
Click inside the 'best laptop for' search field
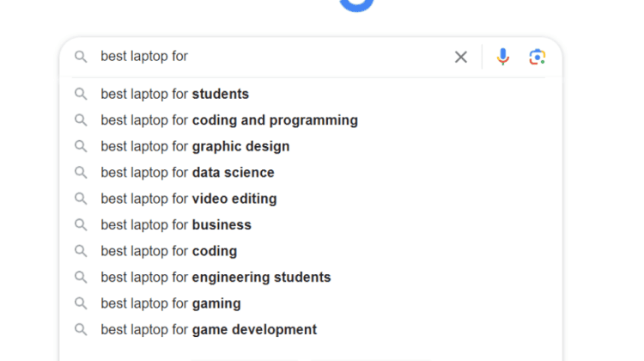coord(271,57)
